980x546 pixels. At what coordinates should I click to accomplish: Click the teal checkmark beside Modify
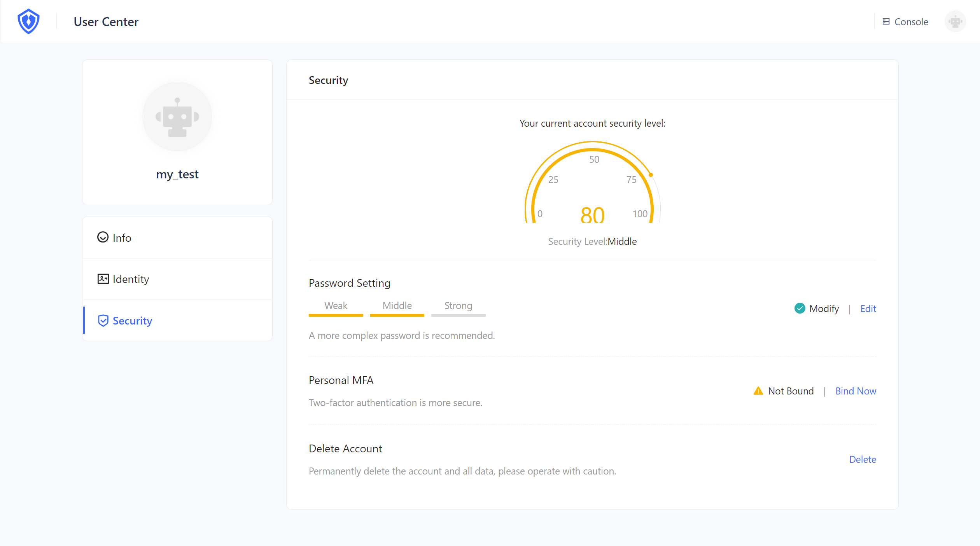click(x=800, y=308)
